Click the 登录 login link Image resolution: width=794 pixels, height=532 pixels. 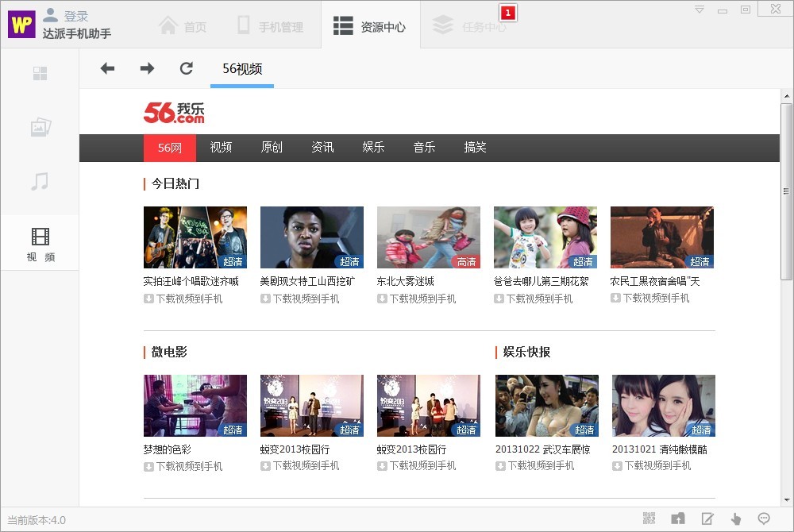click(x=76, y=16)
